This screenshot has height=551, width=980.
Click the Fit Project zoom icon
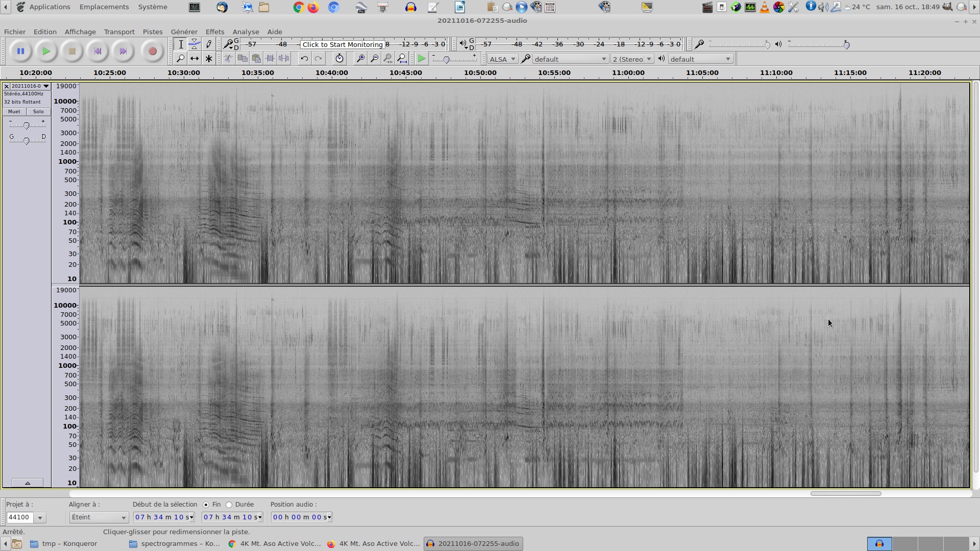[402, 59]
